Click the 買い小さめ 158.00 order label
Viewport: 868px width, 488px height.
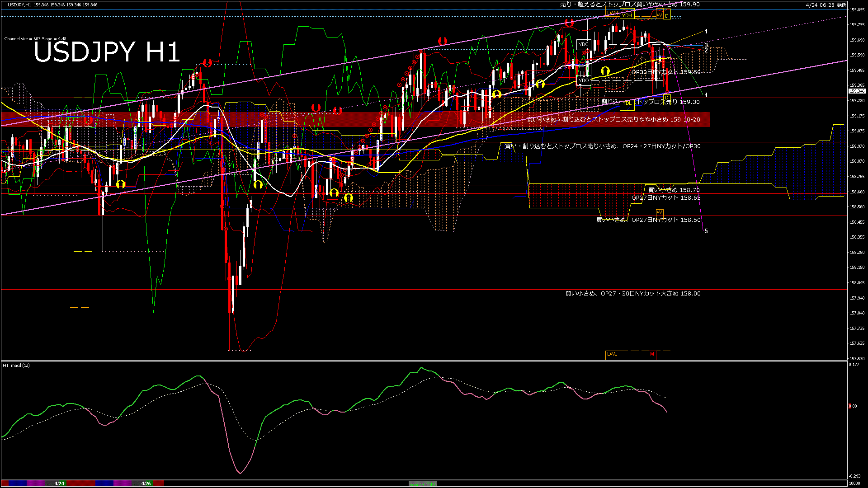pos(633,294)
